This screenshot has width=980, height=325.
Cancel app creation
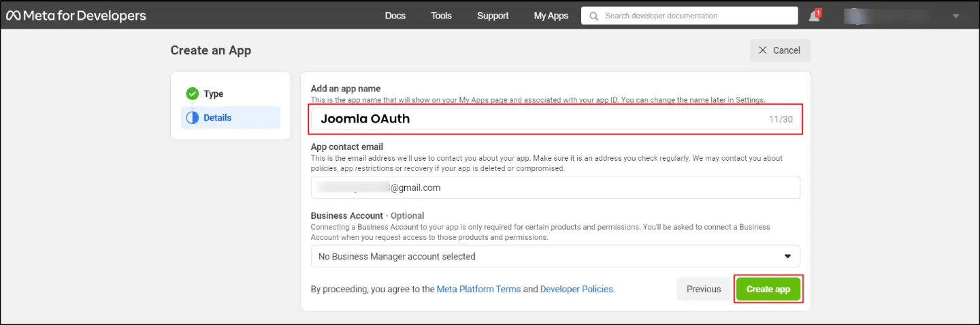pyautogui.click(x=780, y=50)
